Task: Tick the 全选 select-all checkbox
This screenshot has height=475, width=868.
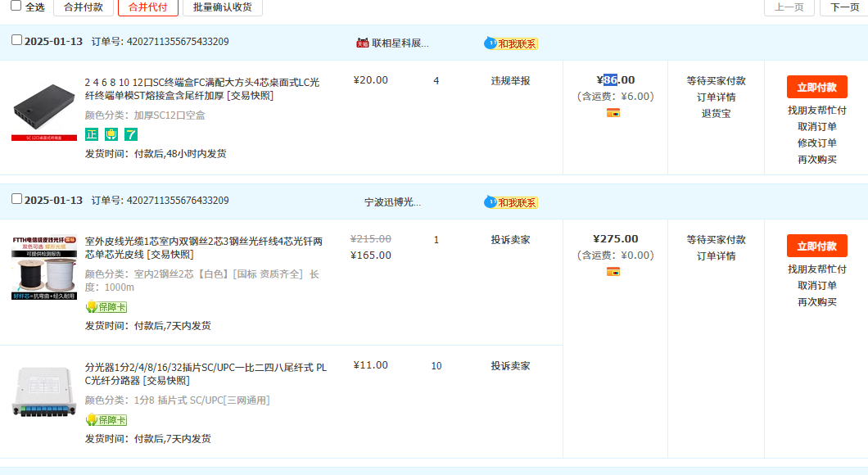Action: (16, 6)
